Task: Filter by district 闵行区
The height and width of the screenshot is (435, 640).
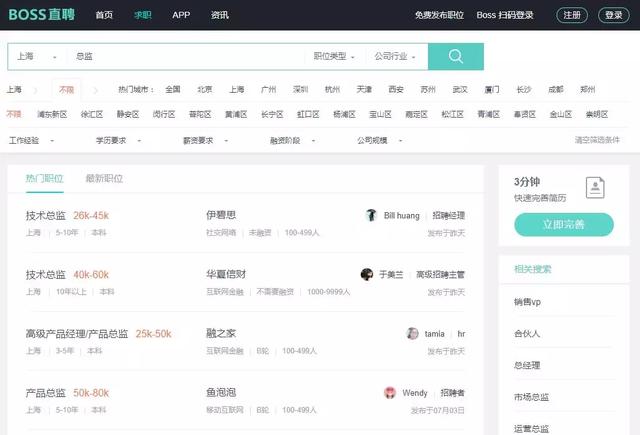Action: point(164,114)
